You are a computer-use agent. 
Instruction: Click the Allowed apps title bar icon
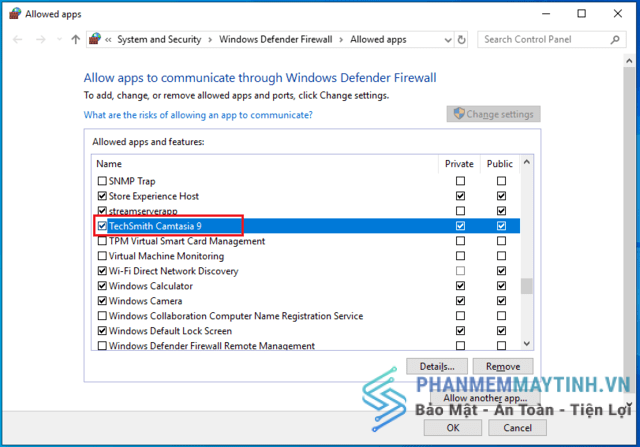15,14
